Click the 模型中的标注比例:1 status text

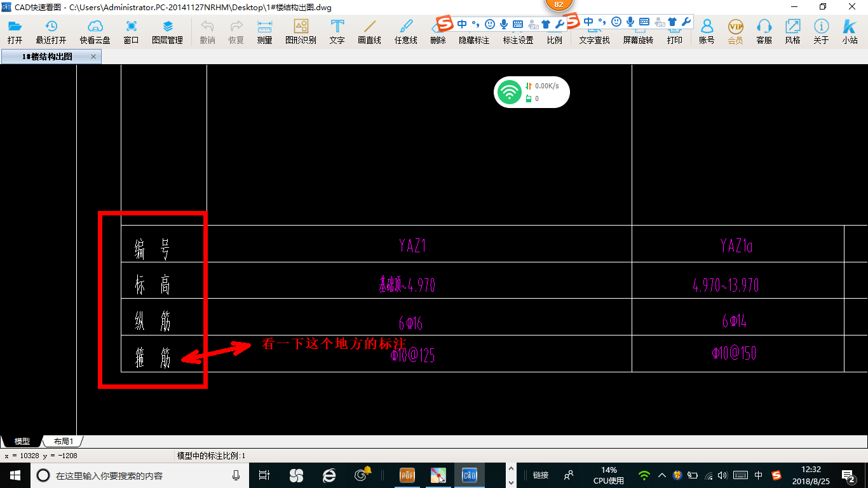pyautogui.click(x=211, y=456)
